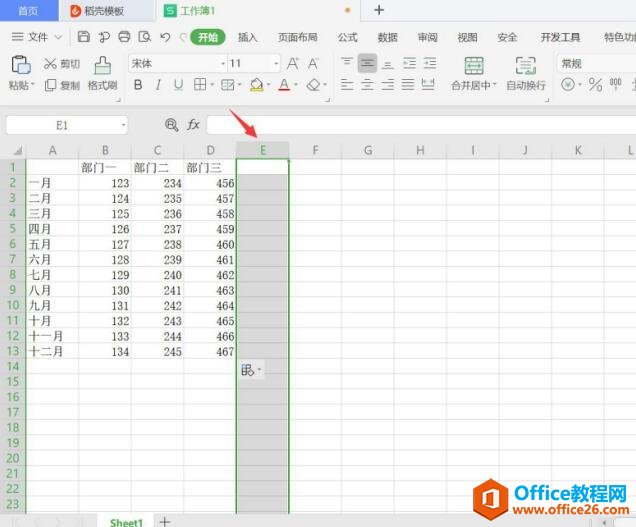The width and height of the screenshot is (636, 527).
Task: Click new tab plus button
Action: 379,10
